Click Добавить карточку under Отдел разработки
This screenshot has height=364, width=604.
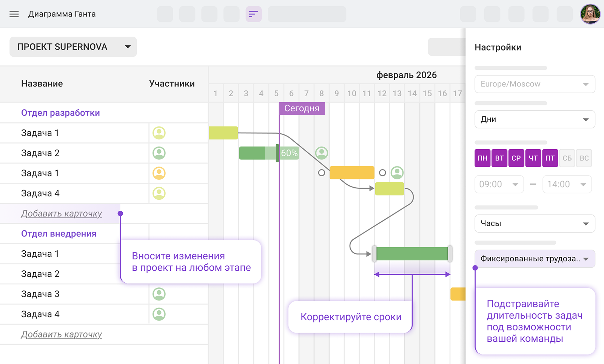coord(62,214)
